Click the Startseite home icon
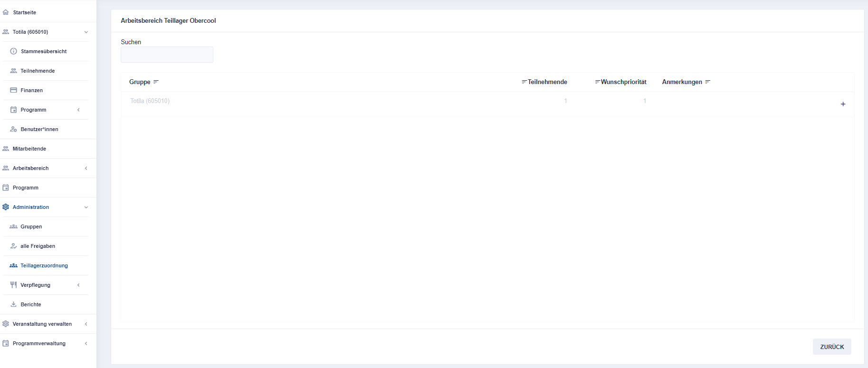Viewport: 868px width, 368px height. pyautogui.click(x=6, y=12)
